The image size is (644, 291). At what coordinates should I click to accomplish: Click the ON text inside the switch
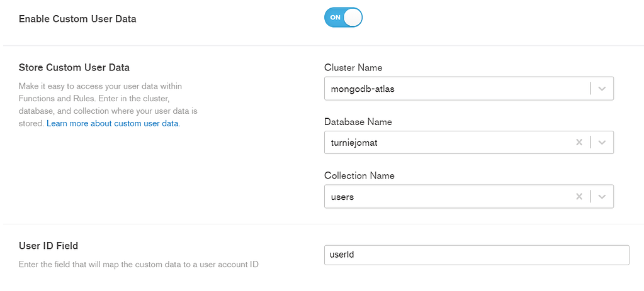pos(335,18)
